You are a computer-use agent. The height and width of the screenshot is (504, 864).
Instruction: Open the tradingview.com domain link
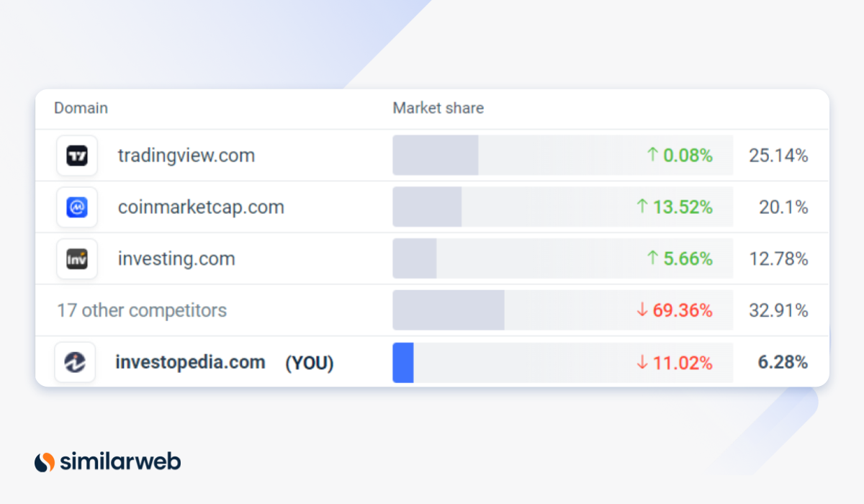pyautogui.click(x=186, y=156)
